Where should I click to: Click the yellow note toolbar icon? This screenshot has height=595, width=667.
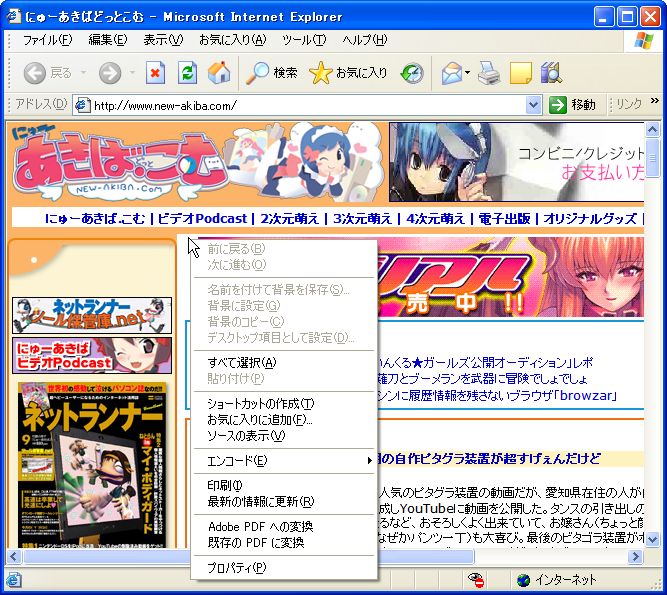coord(521,73)
